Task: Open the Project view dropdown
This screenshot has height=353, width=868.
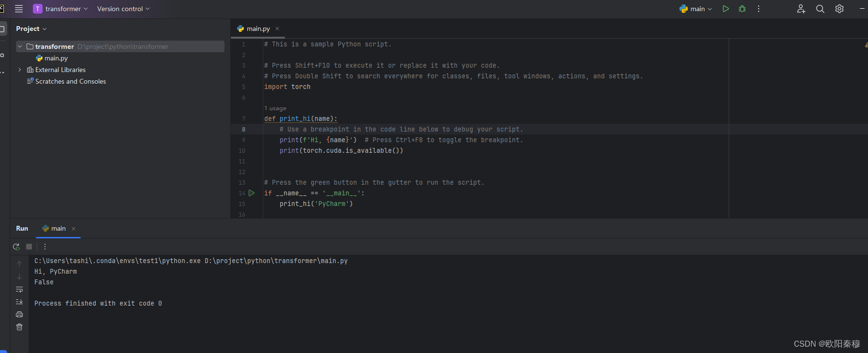Action: coord(31,29)
